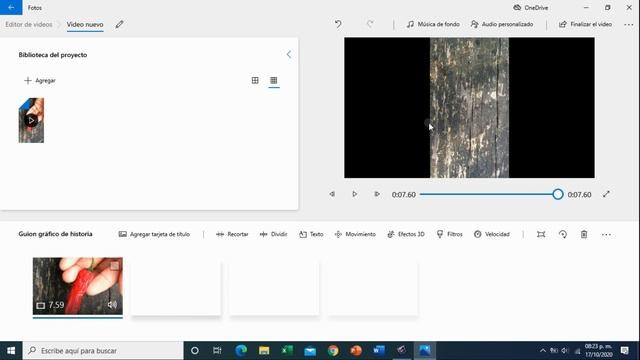
Task: Open File Explorer from the taskbar
Action: (x=264, y=351)
